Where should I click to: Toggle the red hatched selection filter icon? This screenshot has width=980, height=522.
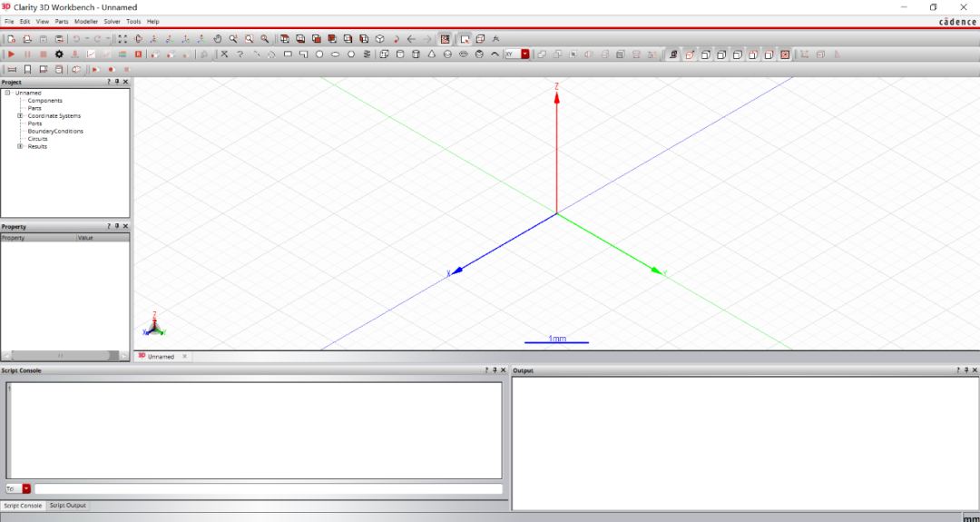(x=785, y=54)
